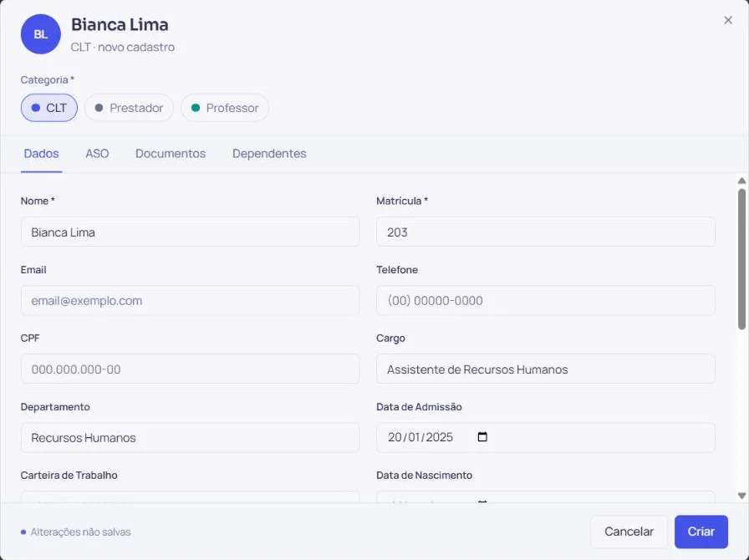Click the 'Data de Nascimento' label

coord(424,475)
